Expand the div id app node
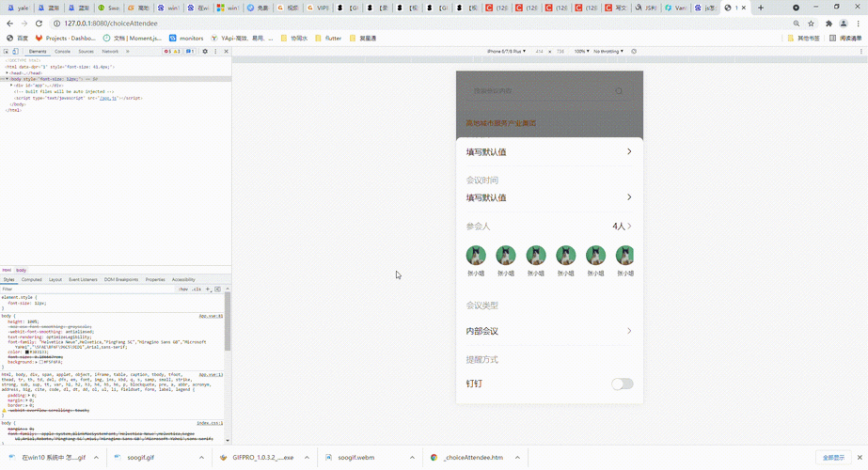 coord(11,86)
